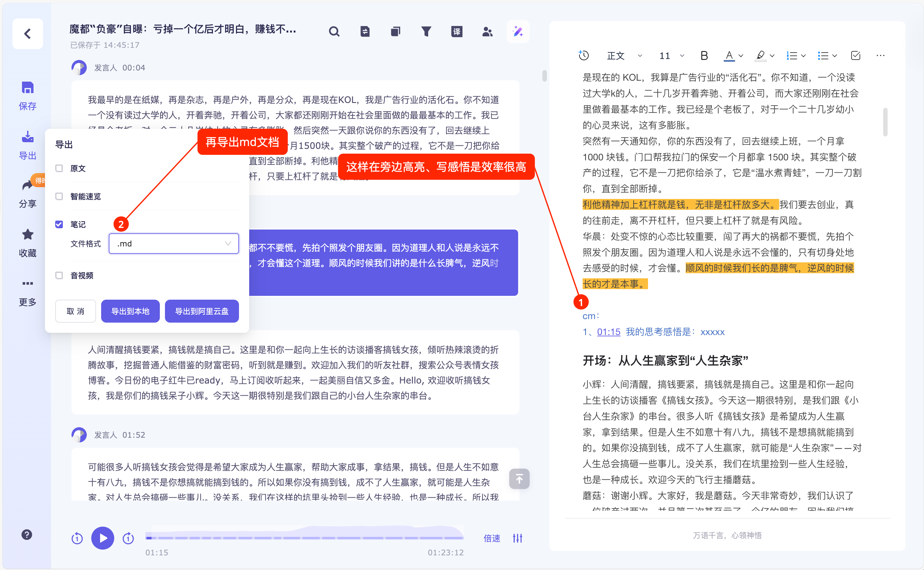Open the speaker management people icon
Viewport: 924px width, 570px height.
(x=487, y=32)
